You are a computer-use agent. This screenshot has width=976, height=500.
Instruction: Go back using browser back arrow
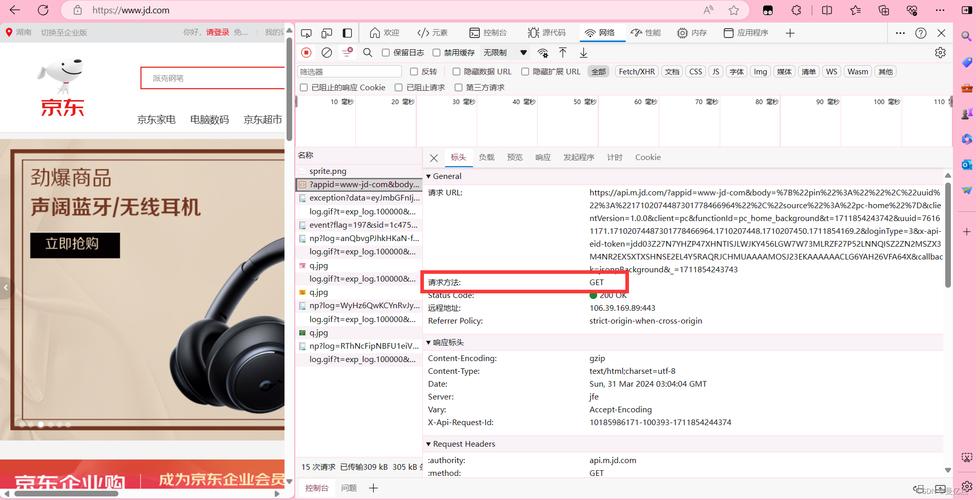tap(15, 10)
